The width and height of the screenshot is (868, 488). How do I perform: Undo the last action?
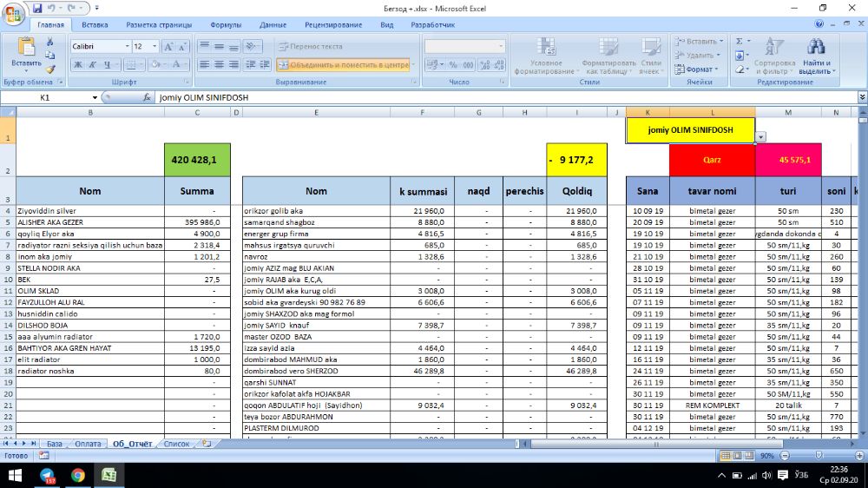51,9
